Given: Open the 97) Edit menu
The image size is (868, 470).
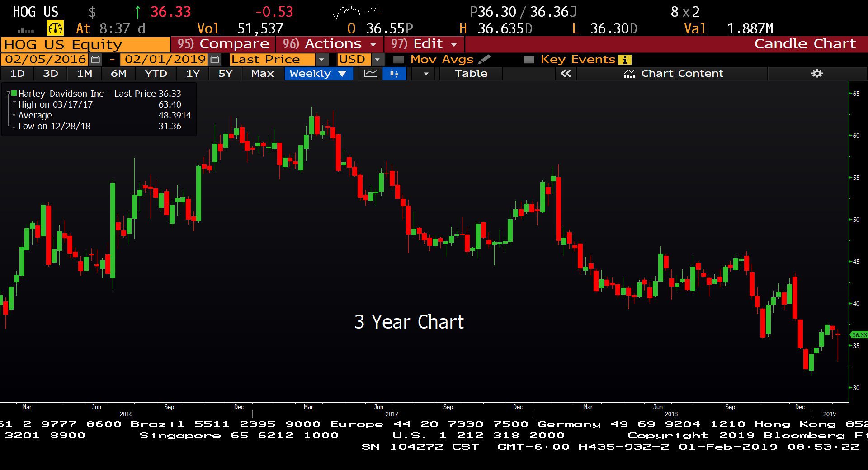Looking at the screenshot, I should tap(424, 44).
